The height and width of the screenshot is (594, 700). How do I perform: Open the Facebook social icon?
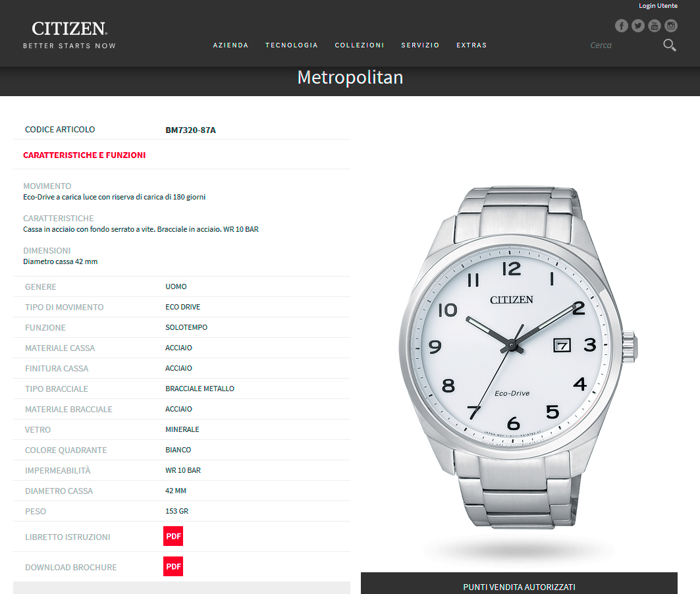click(x=621, y=26)
